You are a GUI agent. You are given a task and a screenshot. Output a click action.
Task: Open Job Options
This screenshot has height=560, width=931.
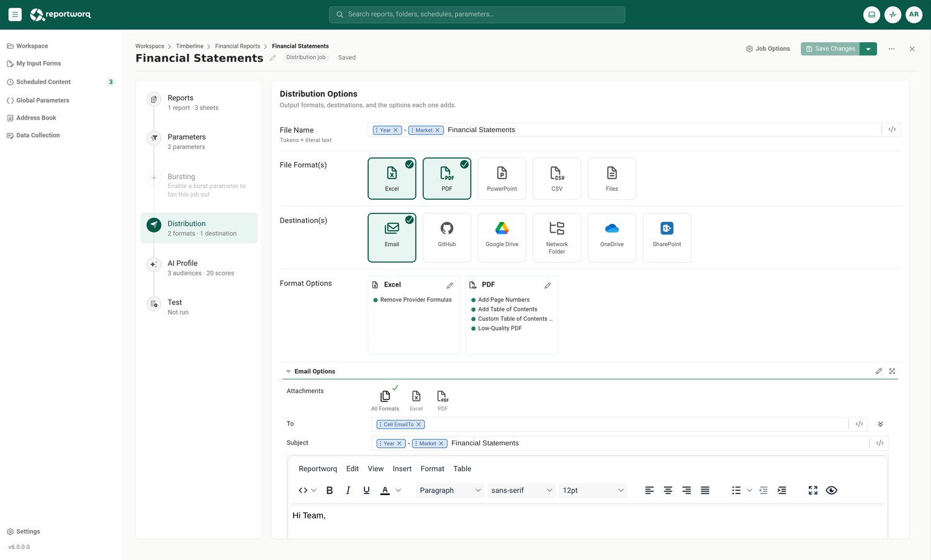click(x=768, y=49)
